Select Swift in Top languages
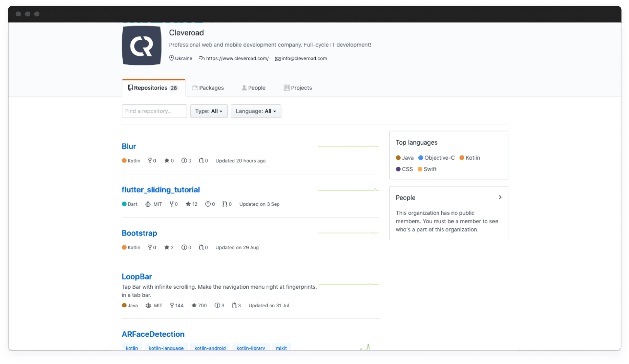Screen dimensions: 629x364 pos(427,169)
